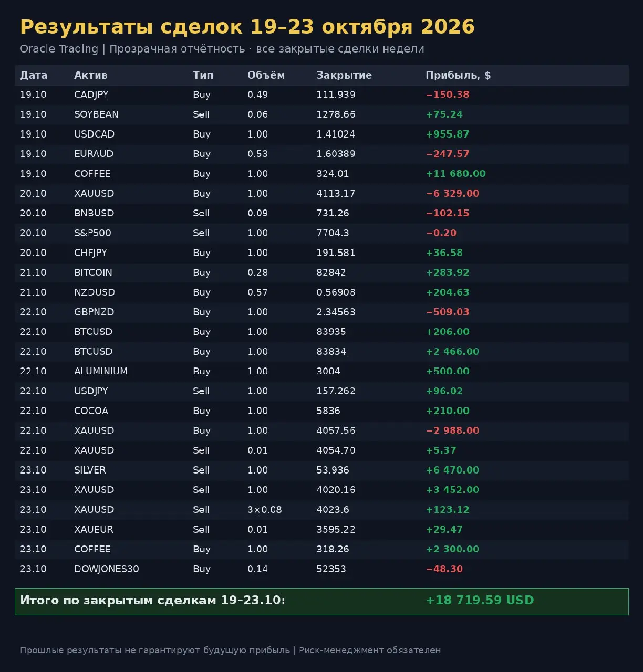Viewport: 643px width, 672px height.
Task: Select the USDJPY asset cell
Action: click(91, 391)
